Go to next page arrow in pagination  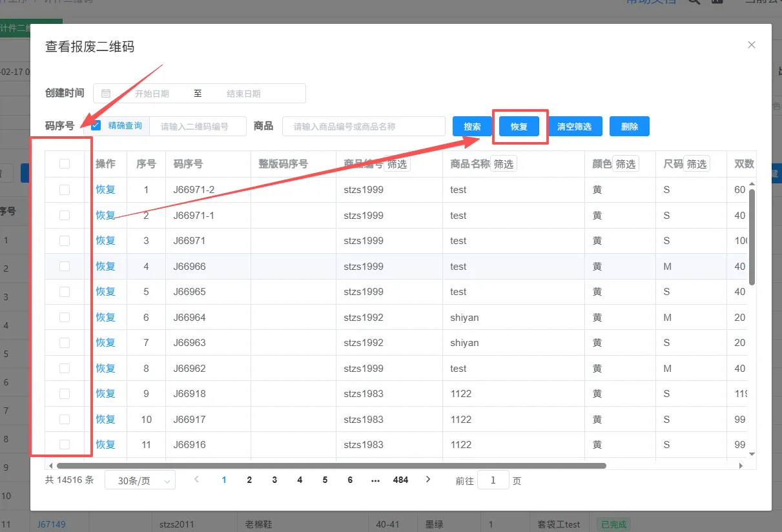[428, 480]
